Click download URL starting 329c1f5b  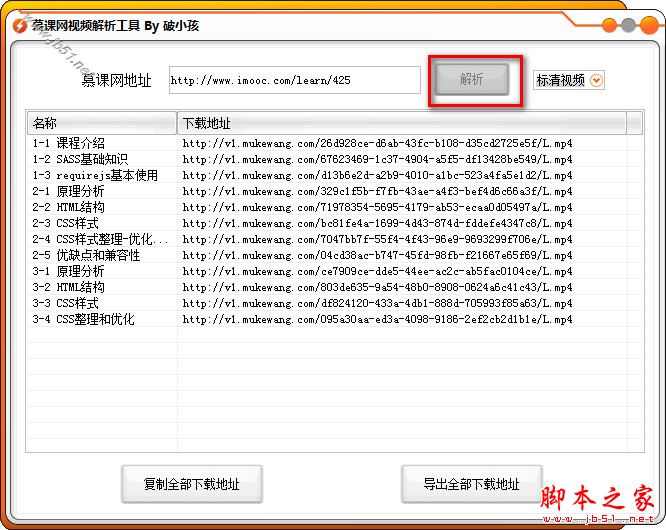378,192
